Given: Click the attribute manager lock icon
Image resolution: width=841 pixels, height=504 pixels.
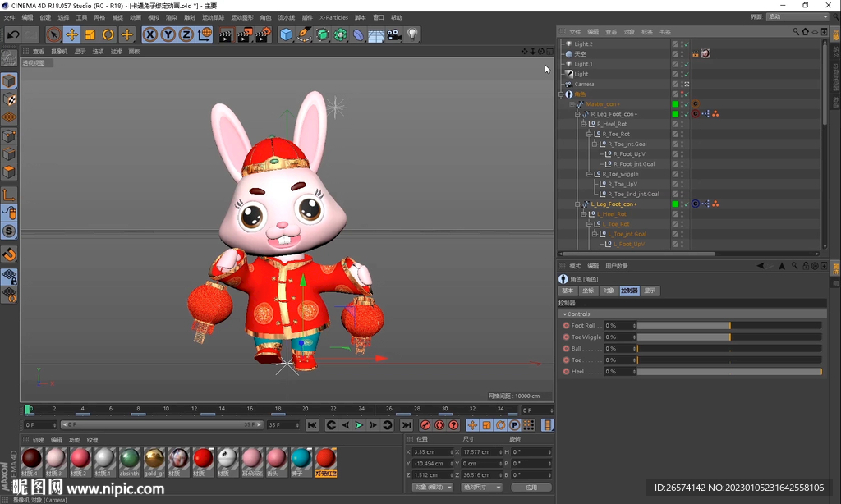Looking at the screenshot, I should coord(806,266).
